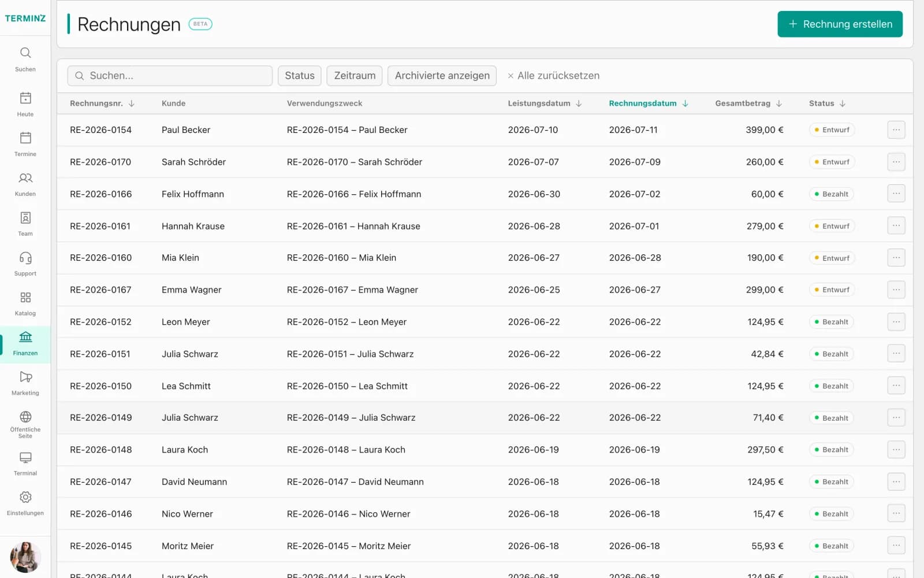Select Finanzen in the sidebar
Viewport: 924px width, 578px height.
[25, 344]
